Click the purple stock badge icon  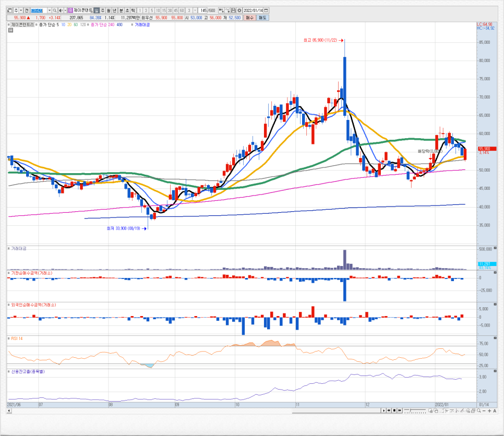(x=70, y=10)
